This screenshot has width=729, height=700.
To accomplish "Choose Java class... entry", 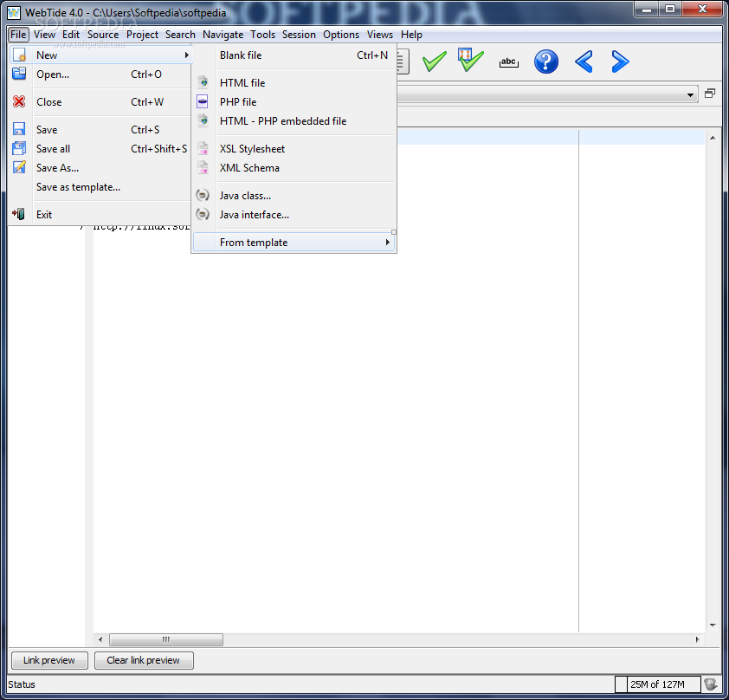I will (x=294, y=195).
